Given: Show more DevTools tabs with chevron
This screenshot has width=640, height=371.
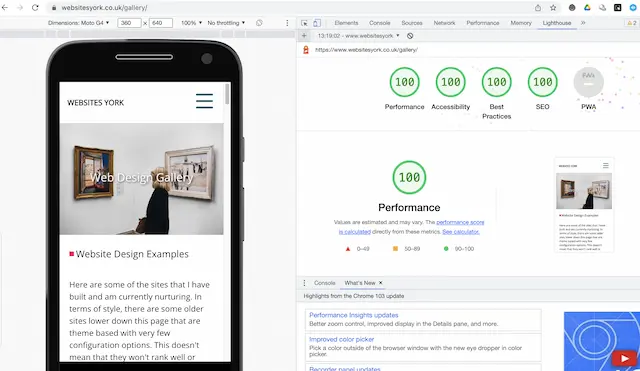Looking at the screenshot, I should coord(583,23).
